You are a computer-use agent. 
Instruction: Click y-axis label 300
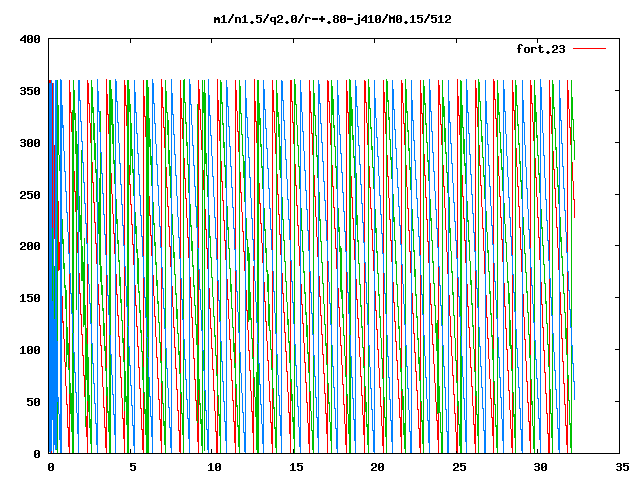tap(30, 143)
